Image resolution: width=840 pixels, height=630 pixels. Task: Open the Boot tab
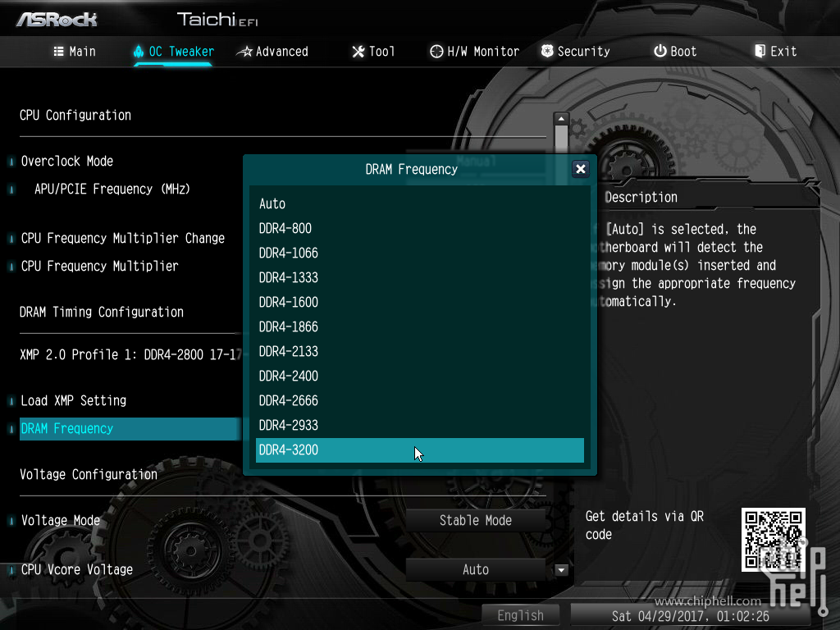pyautogui.click(x=675, y=52)
